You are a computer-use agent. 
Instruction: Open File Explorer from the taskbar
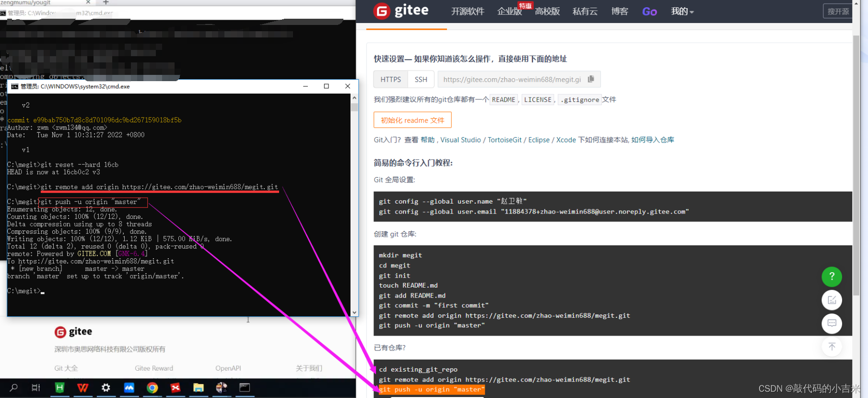199,387
